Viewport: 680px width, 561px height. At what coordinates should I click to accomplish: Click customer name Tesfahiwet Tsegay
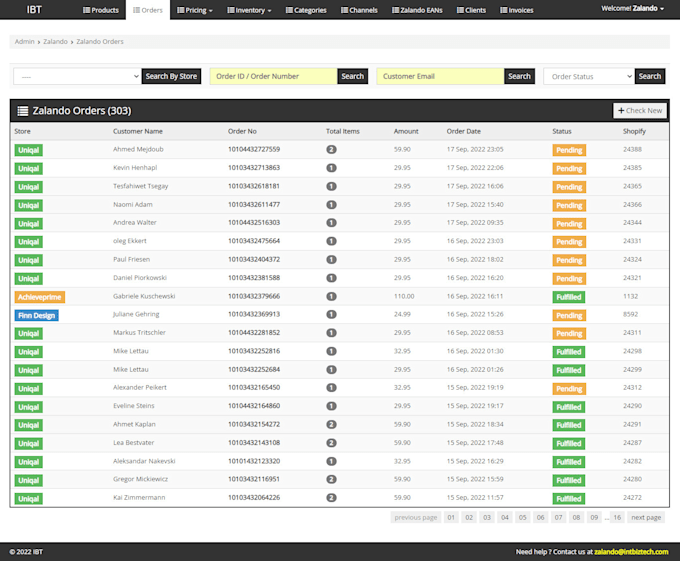tap(141, 186)
